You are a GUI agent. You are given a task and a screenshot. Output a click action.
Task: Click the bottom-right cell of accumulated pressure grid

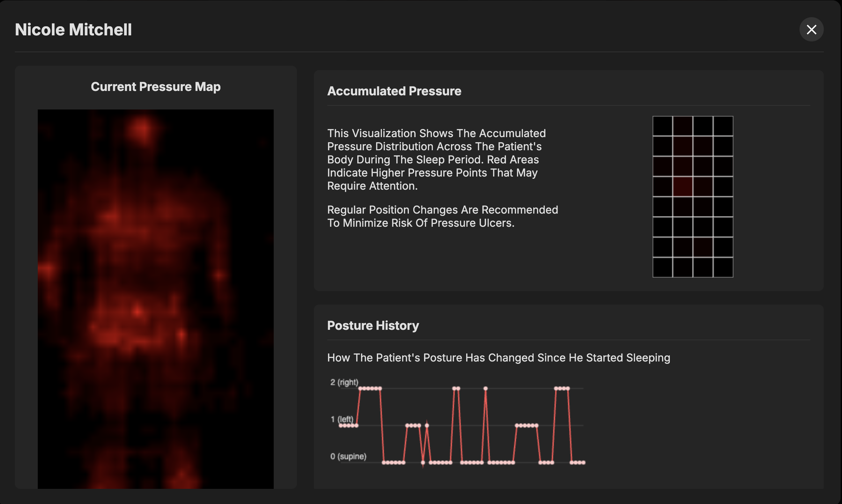pos(723,267)
